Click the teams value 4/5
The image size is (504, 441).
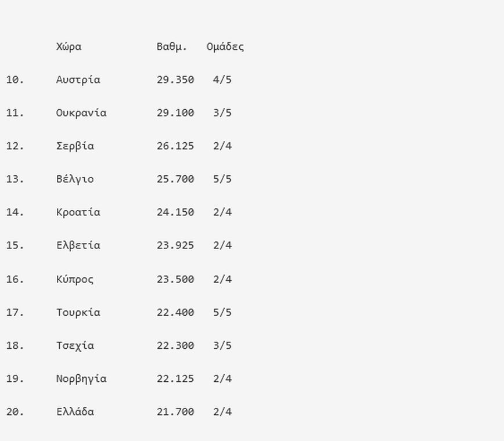pos(222,80)
